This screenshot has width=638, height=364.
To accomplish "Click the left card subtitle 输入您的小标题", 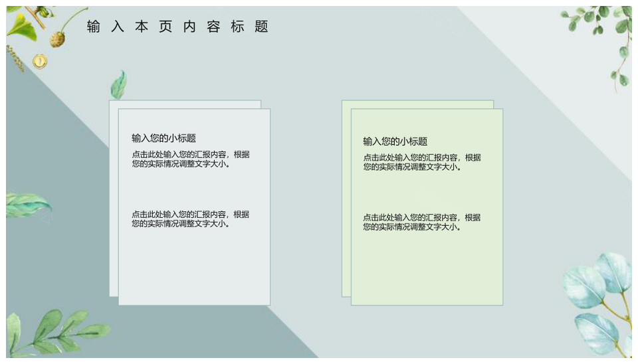I will (163, 138).
